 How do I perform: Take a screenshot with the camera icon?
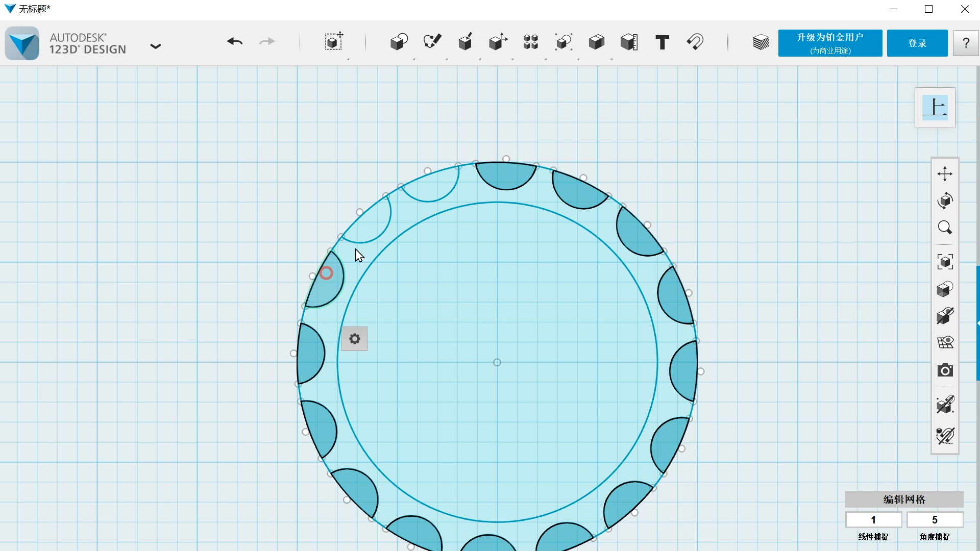pyautogui.click(x=945, y=370)
